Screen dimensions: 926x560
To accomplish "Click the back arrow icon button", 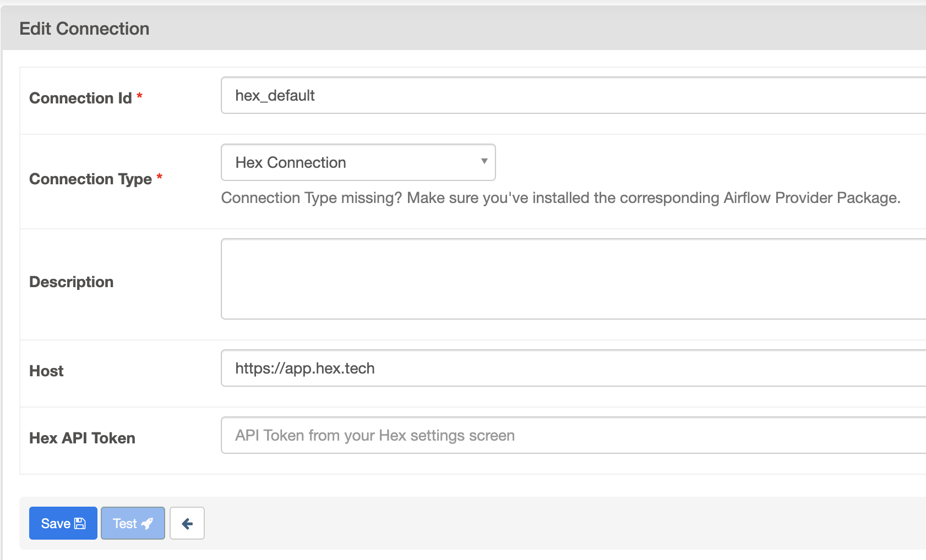I will coord(187,524).
